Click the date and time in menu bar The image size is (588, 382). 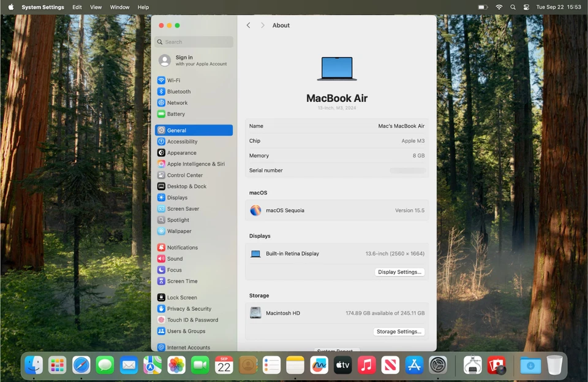pyautogui.click(x=559, y=7)
